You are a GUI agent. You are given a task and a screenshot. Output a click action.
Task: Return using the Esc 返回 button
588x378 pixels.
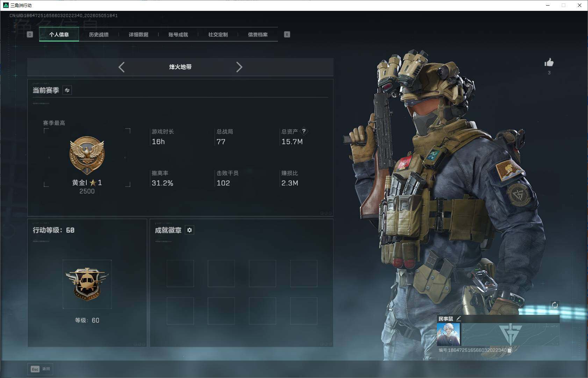coord(40,369)
